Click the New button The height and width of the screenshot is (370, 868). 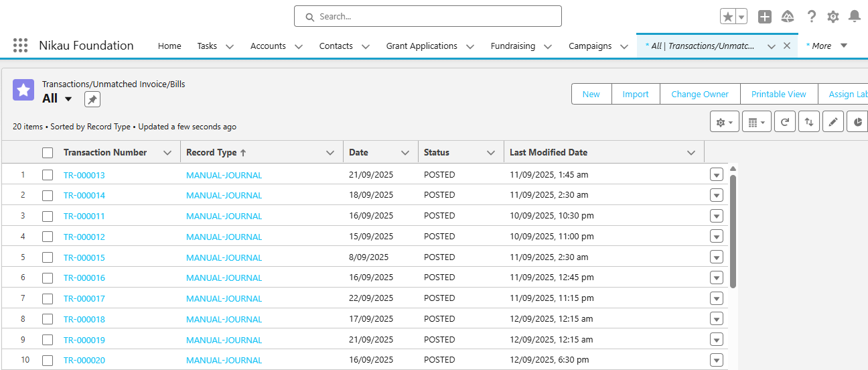click(x=591, y=95)
